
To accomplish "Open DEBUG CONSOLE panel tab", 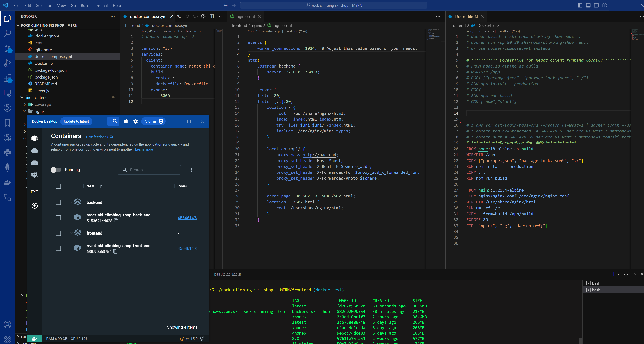I will click(227, 275).
